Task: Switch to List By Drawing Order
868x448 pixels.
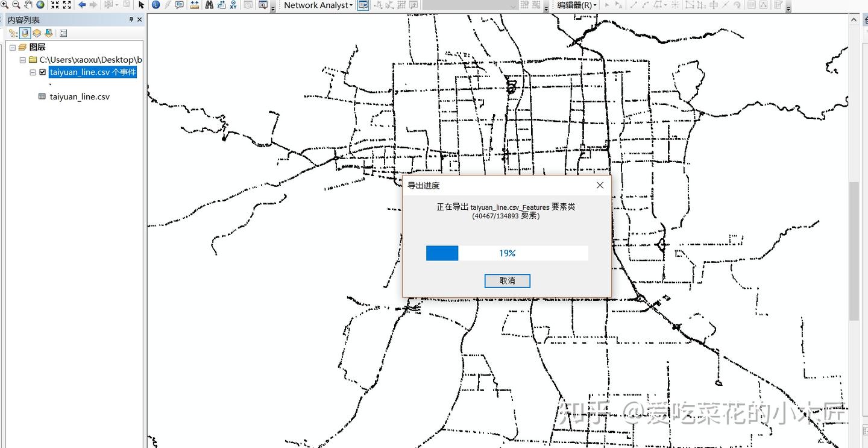Action: pyautogui.click(x=13, y=33)
